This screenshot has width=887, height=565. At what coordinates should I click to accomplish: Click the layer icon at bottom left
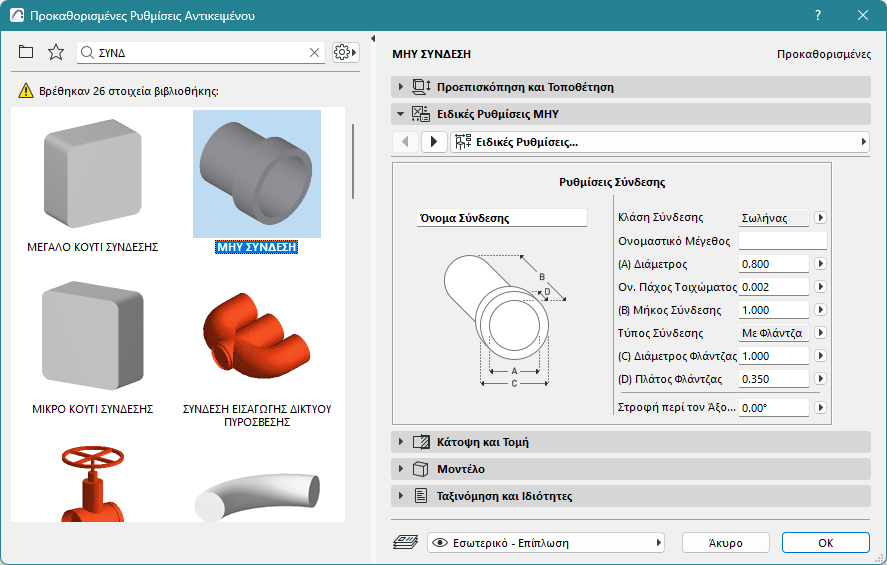click(406, 542)
